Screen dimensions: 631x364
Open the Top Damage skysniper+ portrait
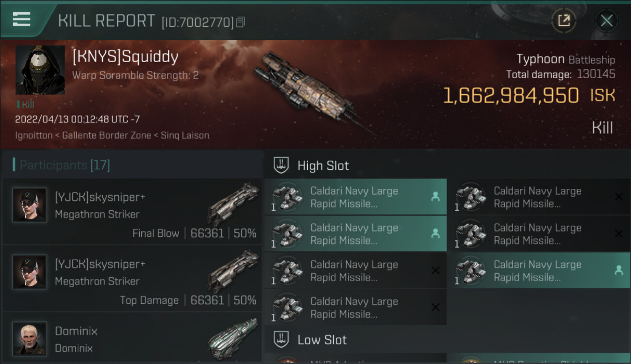pos(30,272)
